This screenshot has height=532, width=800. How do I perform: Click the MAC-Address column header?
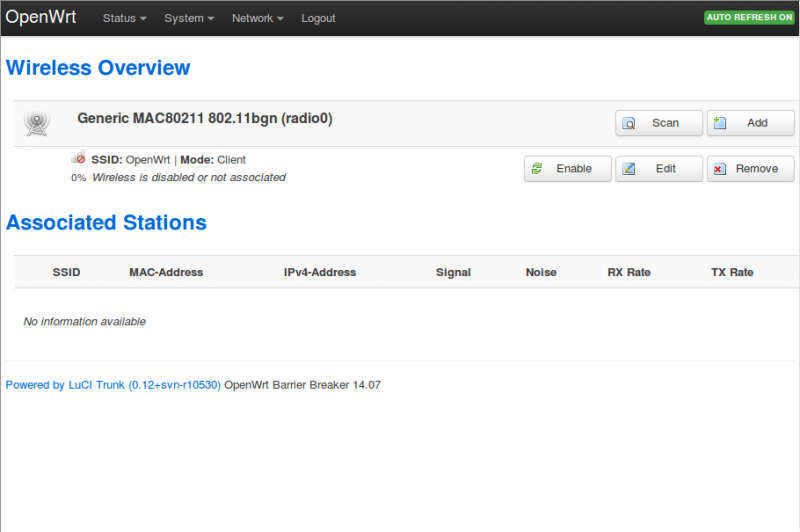click(166, 272)
